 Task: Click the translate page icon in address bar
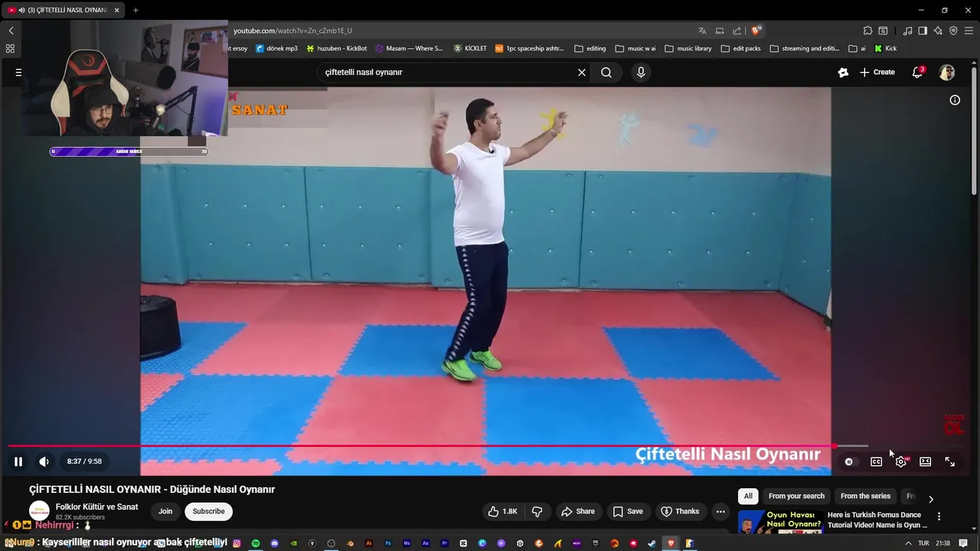coord(702,31)
